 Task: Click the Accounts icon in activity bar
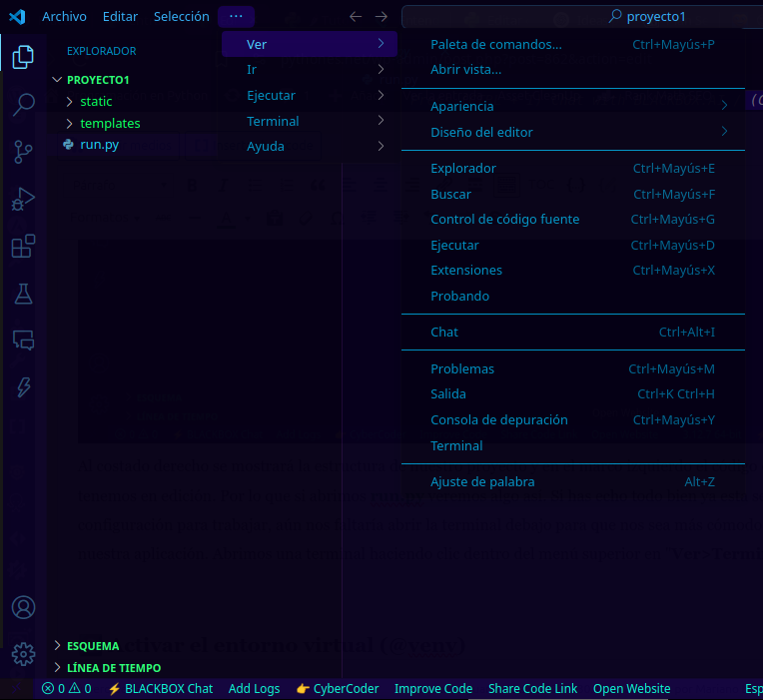click(x=23, y=607)
